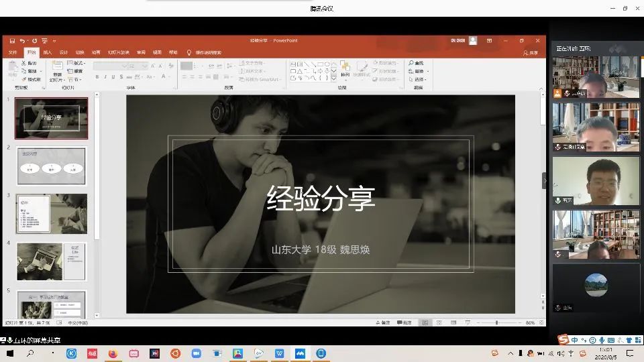This screenshot has width=644, height=362.
Task: Click the Undo arrow in title bar
Action: [x=22, y=41]
